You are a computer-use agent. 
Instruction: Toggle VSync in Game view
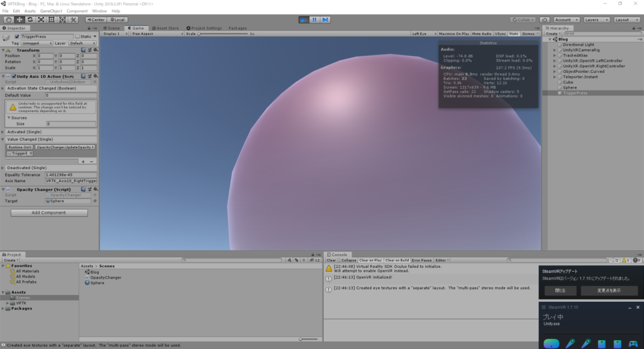tap(500, 34)
